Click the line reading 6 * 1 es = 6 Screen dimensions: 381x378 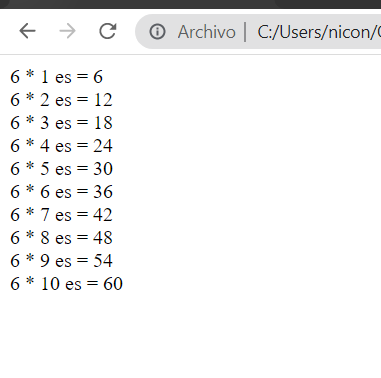pyautogui.click(x=56, y=77)
